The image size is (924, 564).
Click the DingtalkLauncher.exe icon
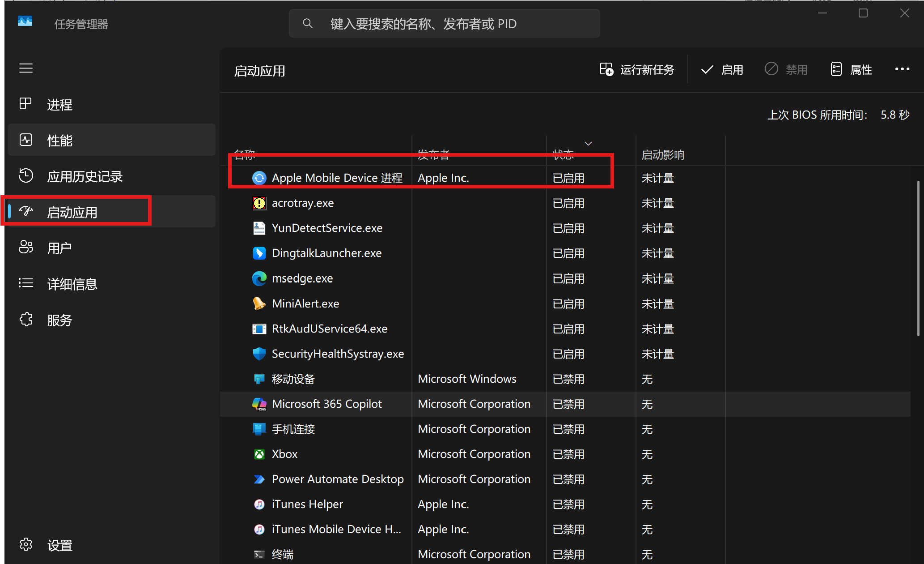259,253
